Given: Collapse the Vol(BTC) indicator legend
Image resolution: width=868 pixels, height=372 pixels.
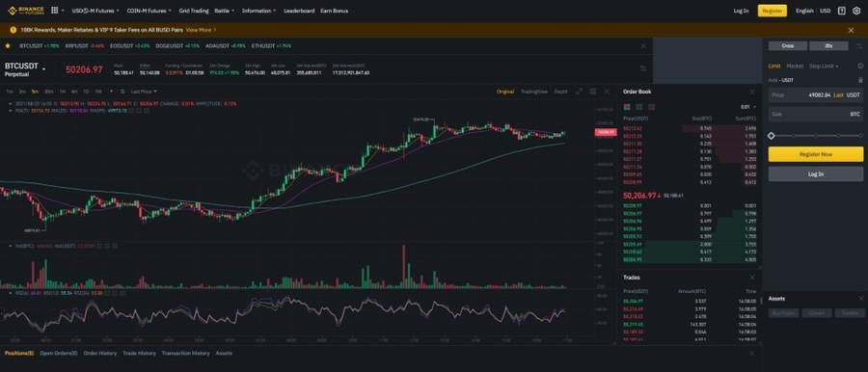Looking at the screenshot, I should point(11,247).
